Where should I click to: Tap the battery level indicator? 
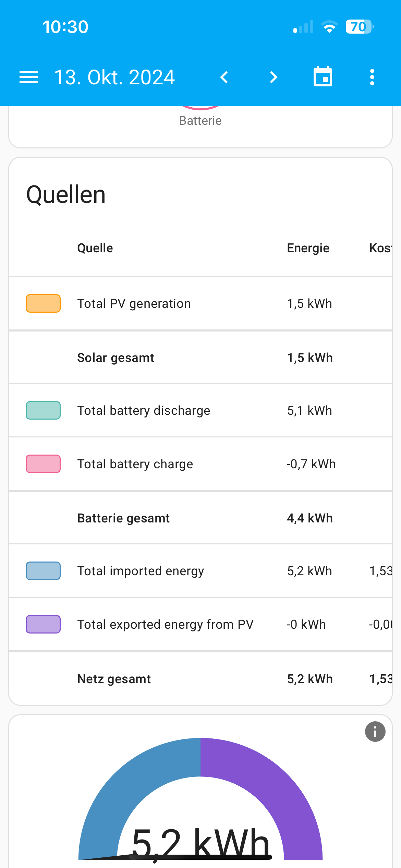coord(359,27)
